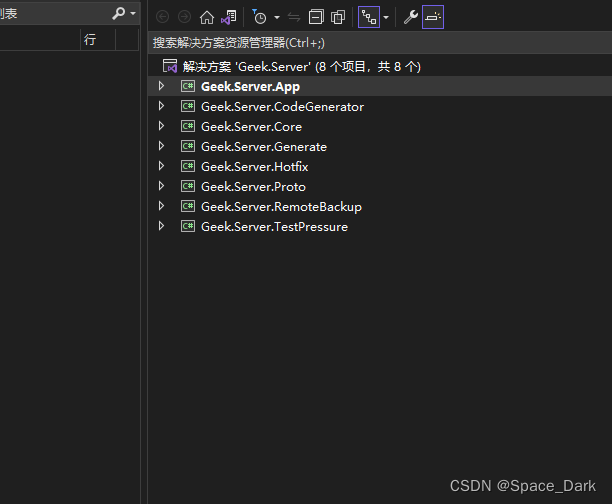Click Sync with Active Document arrows
This screenshot has width=612, height=504.
click(x=294, y=17)
